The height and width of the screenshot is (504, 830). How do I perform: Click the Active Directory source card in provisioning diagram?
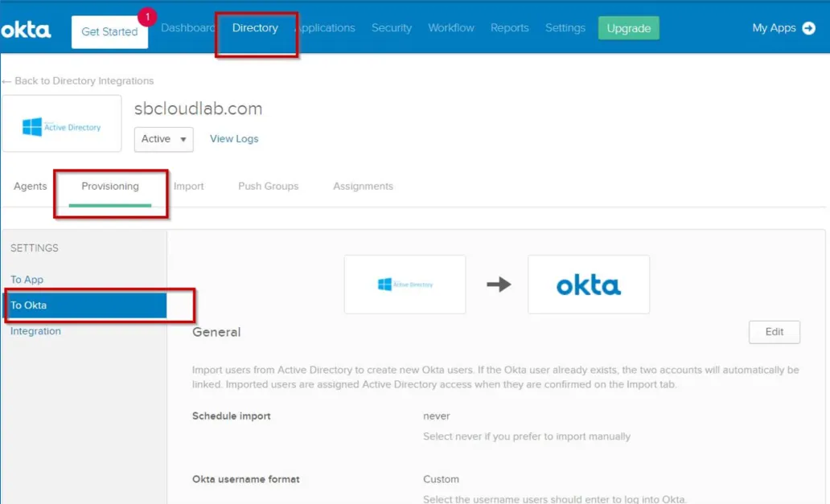coord(405,285)
